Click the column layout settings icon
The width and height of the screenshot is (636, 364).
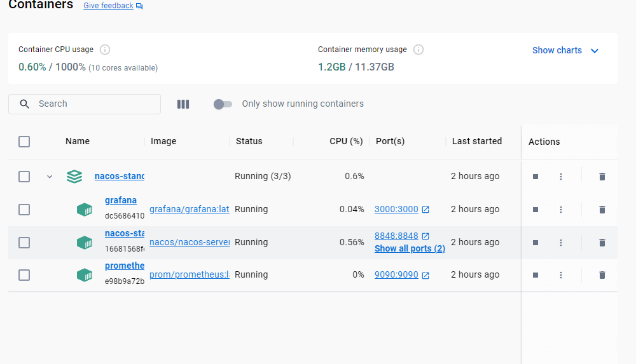183,104
